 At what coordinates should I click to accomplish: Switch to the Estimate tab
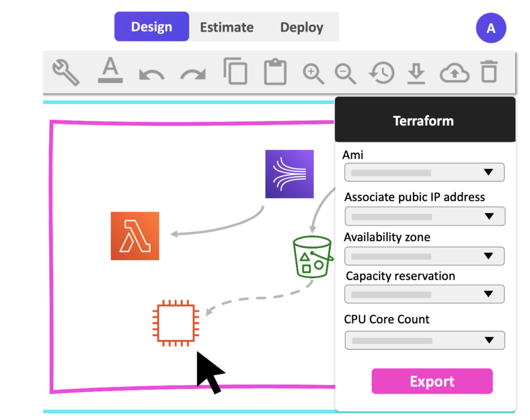227,27
